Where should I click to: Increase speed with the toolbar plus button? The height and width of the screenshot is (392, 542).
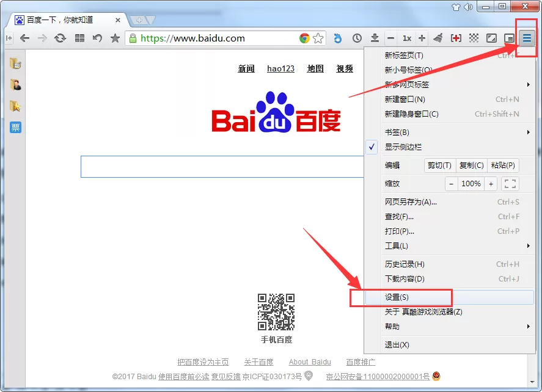coord(422,38)
